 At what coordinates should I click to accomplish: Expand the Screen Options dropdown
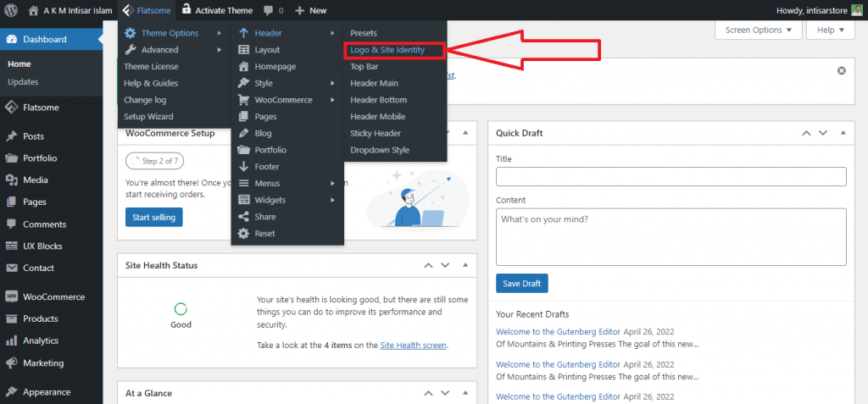click(x=759, y=30)
